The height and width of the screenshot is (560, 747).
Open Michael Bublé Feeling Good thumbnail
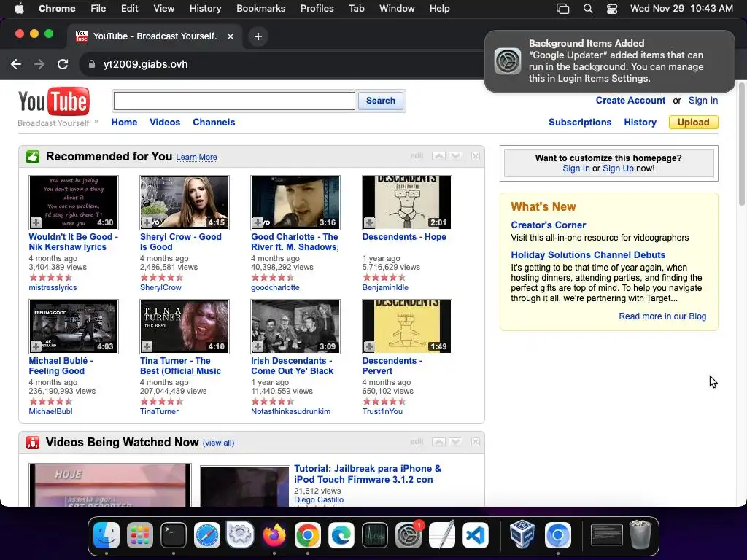(74, 327)
